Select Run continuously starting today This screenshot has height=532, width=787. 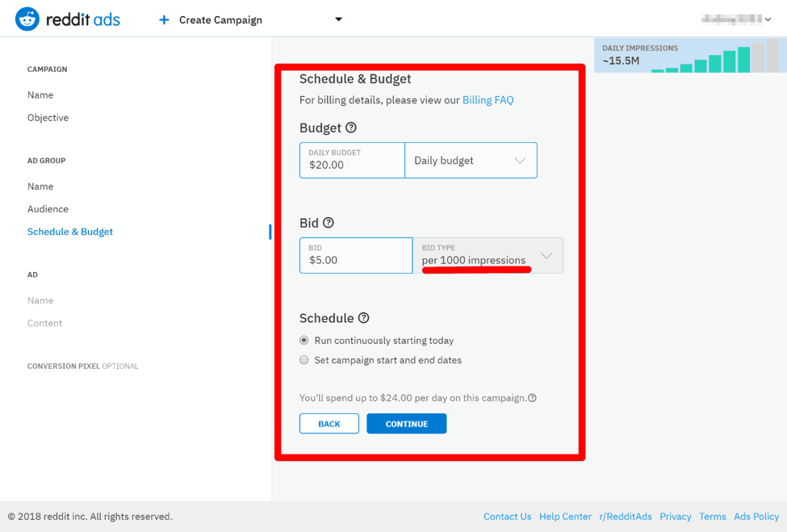pos(304,341)
